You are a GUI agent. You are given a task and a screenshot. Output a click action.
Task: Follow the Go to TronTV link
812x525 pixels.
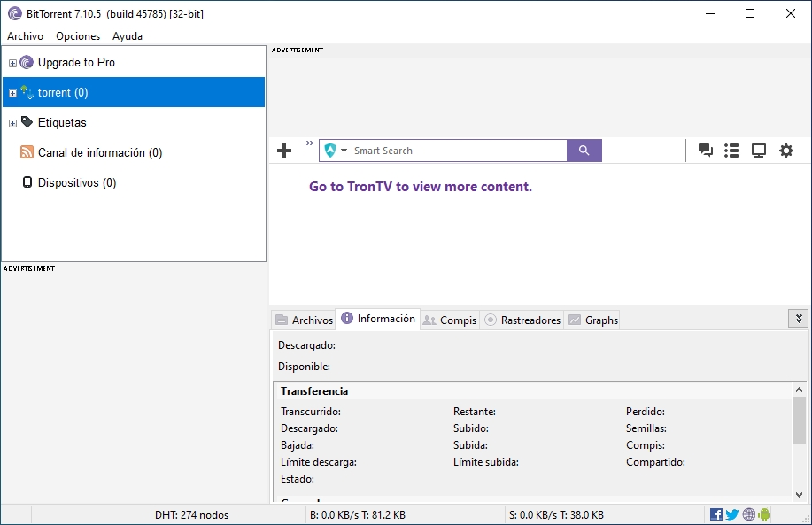[x=421, y=187]
